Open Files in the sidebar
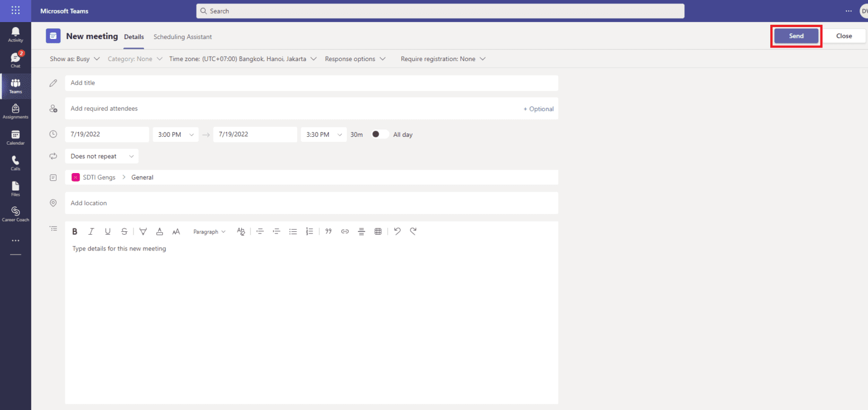 (15, 188)
